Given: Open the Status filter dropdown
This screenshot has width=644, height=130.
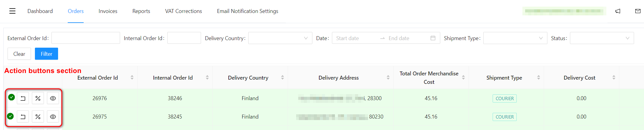Looking at the screenshot, I should pyautogui.click(x=602, y=38).
